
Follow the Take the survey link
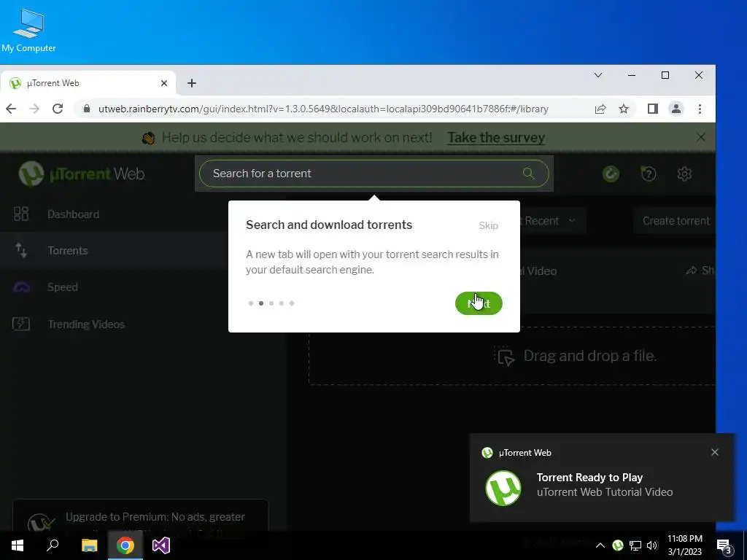[496, 138]
